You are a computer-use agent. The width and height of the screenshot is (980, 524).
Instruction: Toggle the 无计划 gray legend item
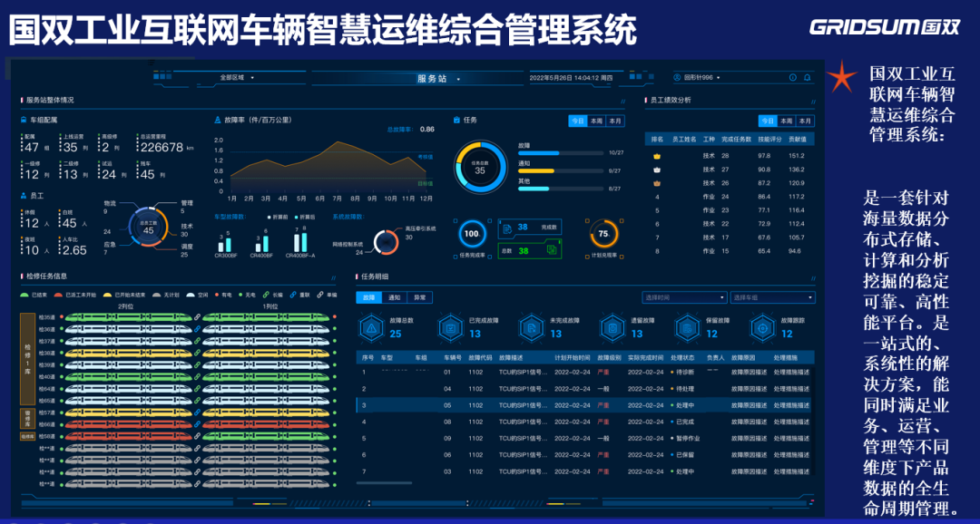click(167, 295)
